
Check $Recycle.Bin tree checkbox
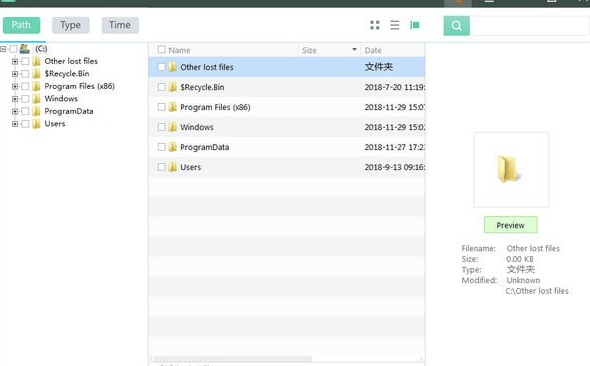[x=25, y=74]
